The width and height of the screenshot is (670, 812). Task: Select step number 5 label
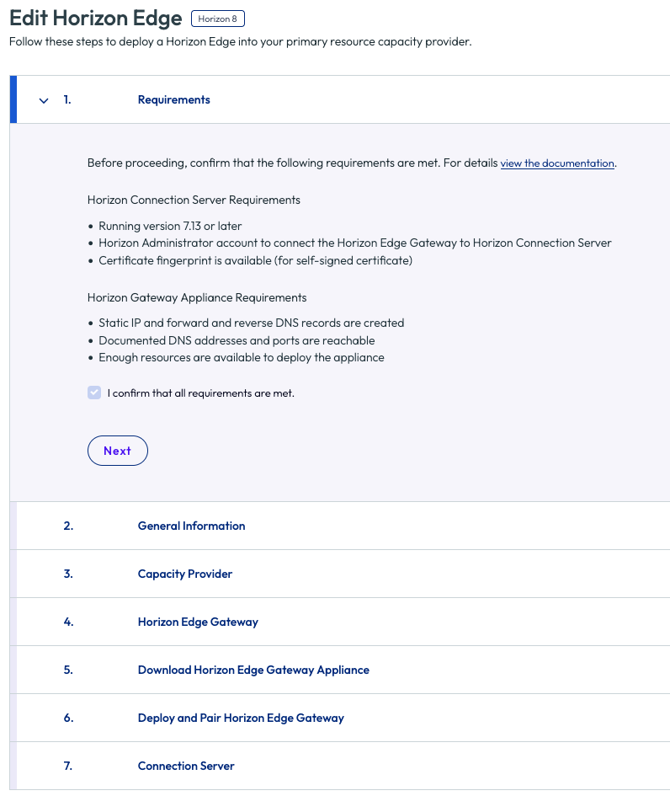[x=68, y=670]
